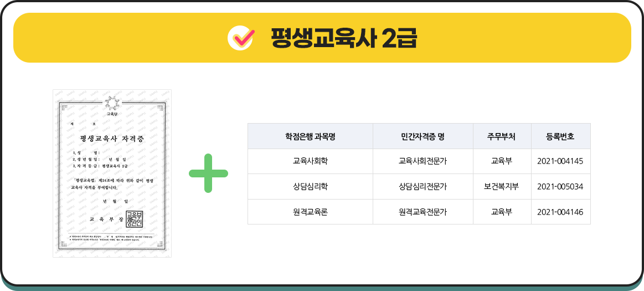The width and height of the screenshot is (644, 291).
Task: Open the 평생교육사 자격증 certificate thumbnail
Action: click(x=112, y=173)
